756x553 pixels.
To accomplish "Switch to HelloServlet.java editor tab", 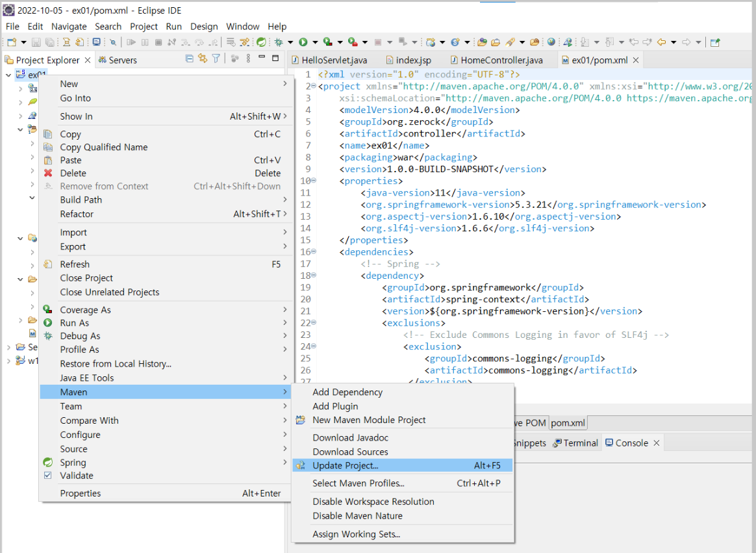I will pyautogui.click(x=329, y=60).
